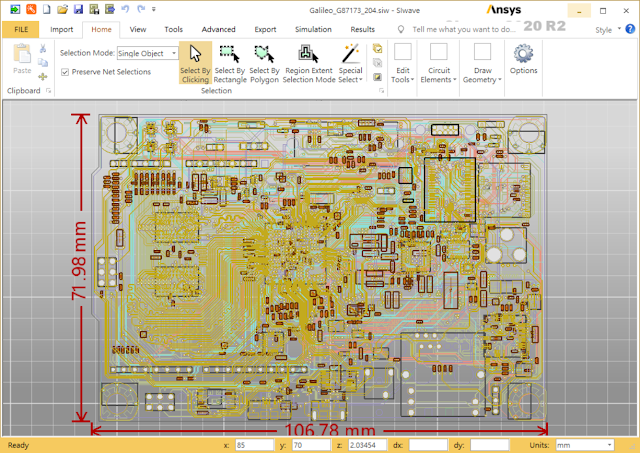The height and width of the screenshot is (453, 640).
Task: Click the orange wizard quick-access icon
Action: [31, 9]
